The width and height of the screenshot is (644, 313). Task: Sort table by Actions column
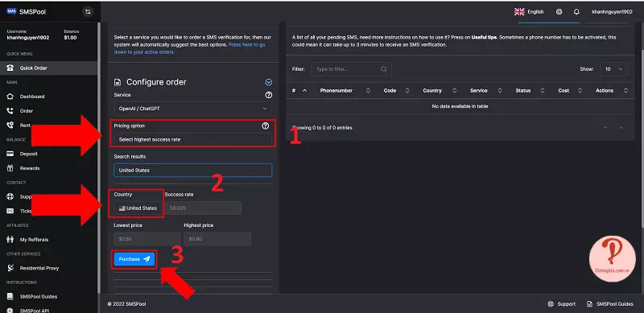pos(612,90)
